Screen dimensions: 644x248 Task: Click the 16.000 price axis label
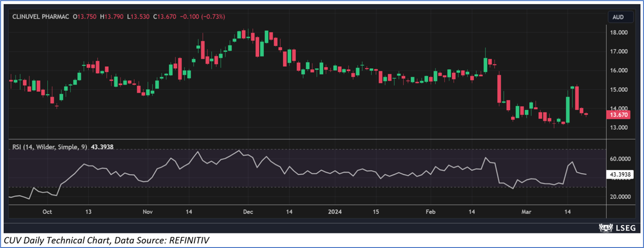620,71
